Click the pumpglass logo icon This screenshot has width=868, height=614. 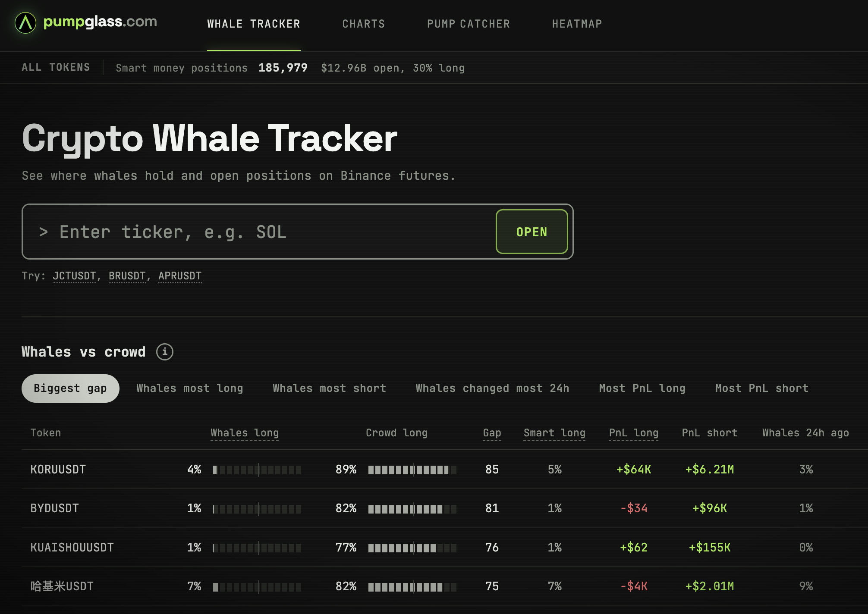point(25,23)
